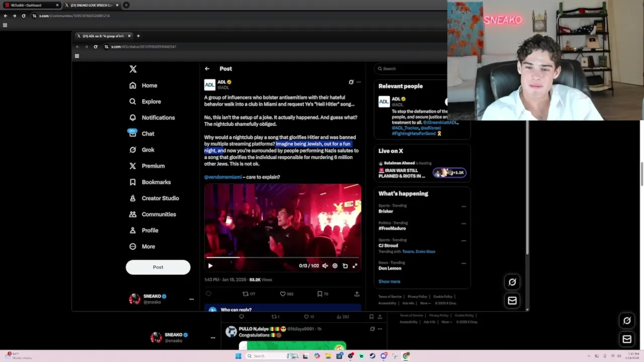Seek in the video progress bar
Viewport: 644px width, 362px height.
283,258
